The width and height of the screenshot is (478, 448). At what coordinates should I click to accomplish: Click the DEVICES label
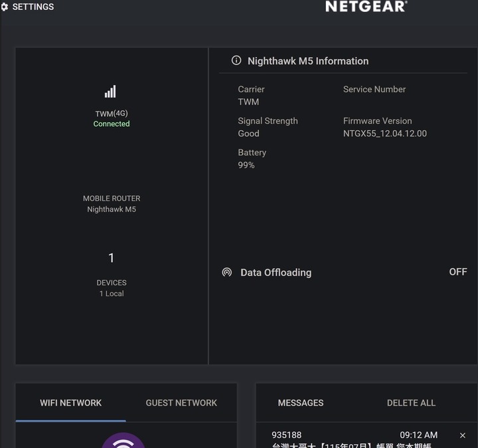tap(112, 283)
